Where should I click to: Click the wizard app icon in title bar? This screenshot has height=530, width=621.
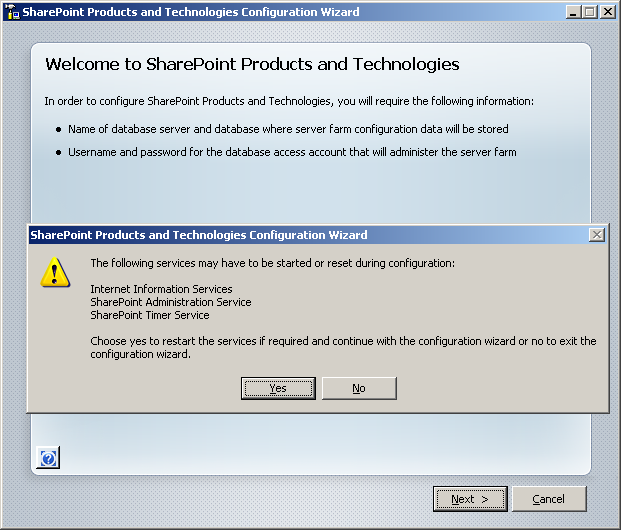coord(12,12)
